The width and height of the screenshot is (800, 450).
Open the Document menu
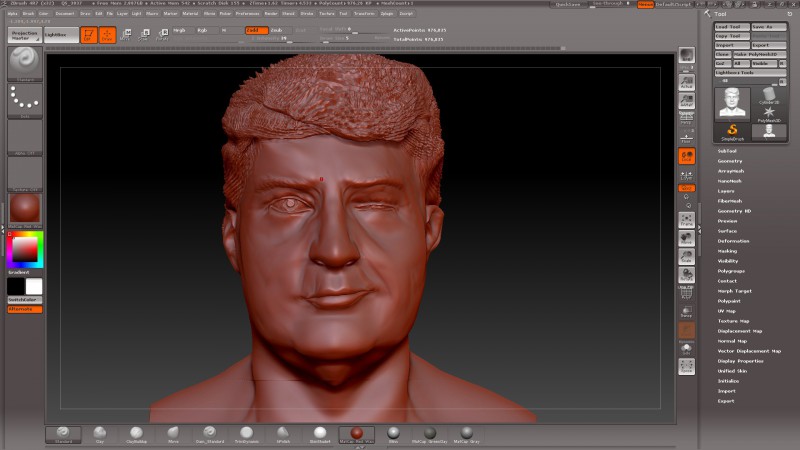point(65,14)
